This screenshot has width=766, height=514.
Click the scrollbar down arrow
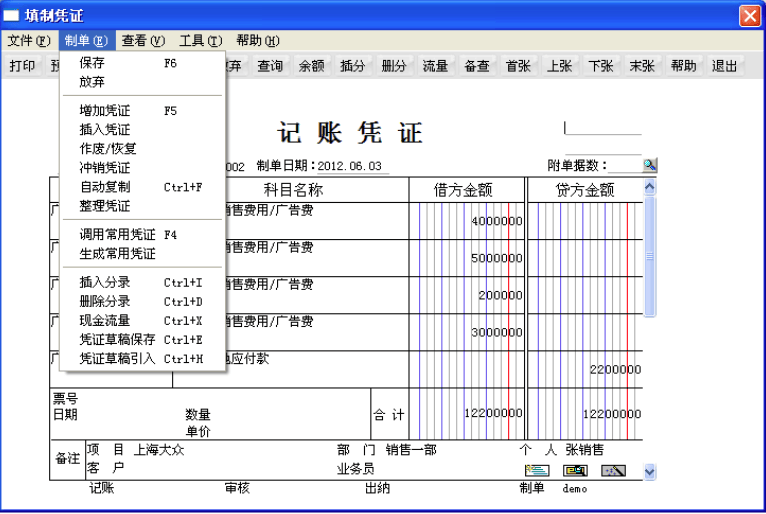[x=650, y=471]
